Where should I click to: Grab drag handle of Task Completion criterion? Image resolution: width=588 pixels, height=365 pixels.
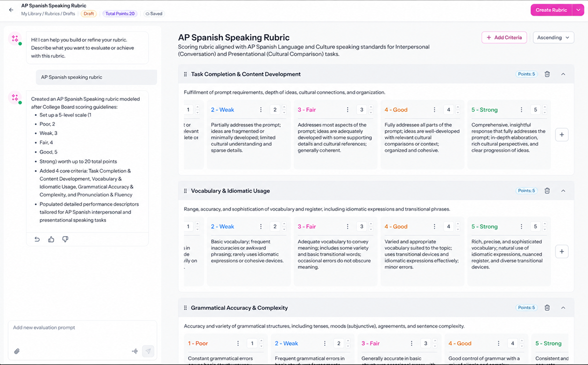(x=185, y=74)
